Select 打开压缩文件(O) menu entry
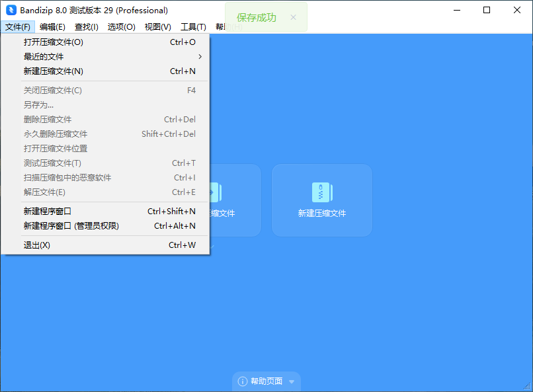 [105, 42]
